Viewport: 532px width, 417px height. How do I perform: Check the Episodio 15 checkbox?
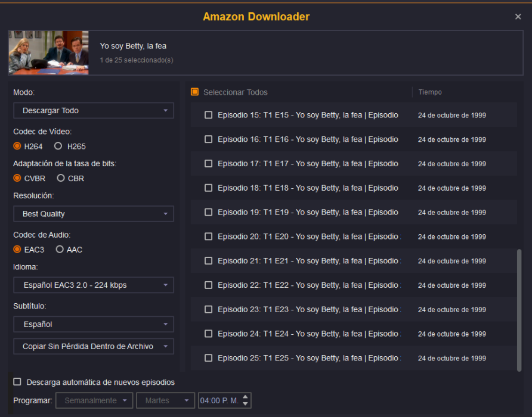(208, 115)
